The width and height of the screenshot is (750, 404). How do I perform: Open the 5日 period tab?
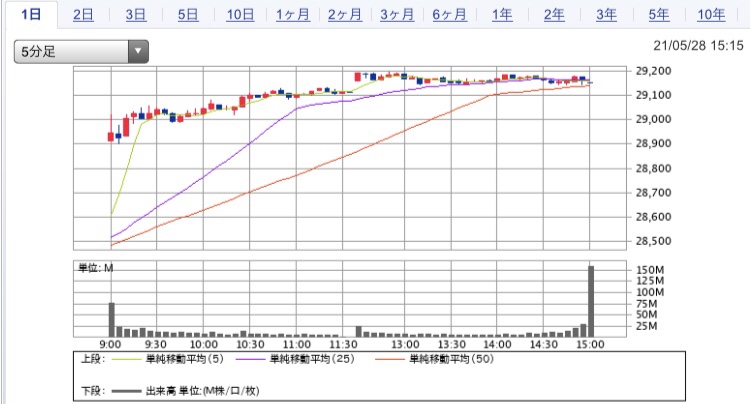pos(188,15)
